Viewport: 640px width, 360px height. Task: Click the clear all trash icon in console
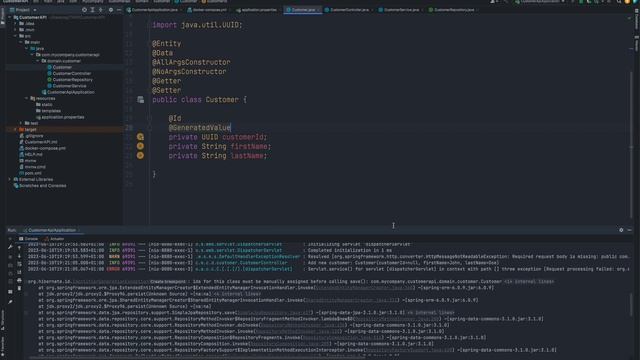coord(19,288)
